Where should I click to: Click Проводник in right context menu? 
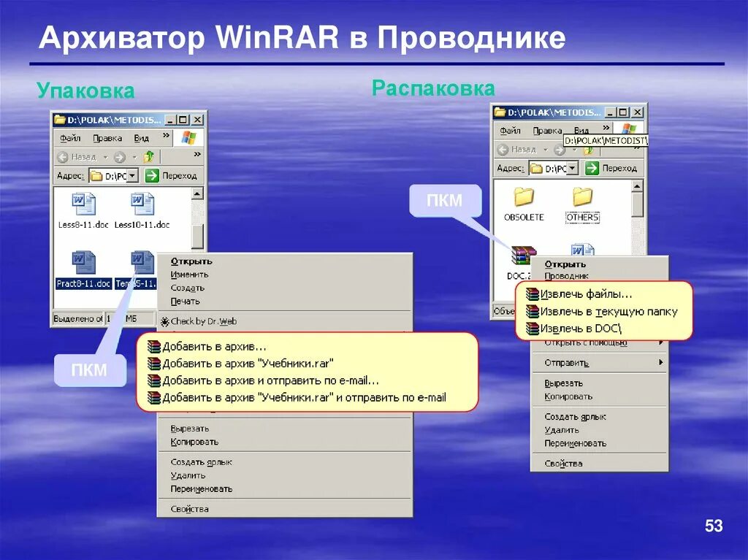(567, 276)
